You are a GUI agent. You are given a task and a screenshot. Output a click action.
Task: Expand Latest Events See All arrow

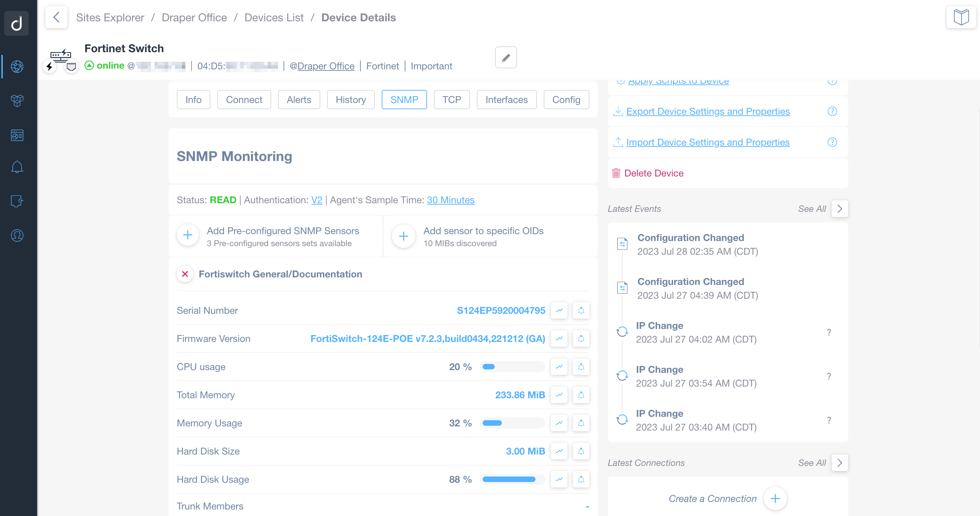840,209
